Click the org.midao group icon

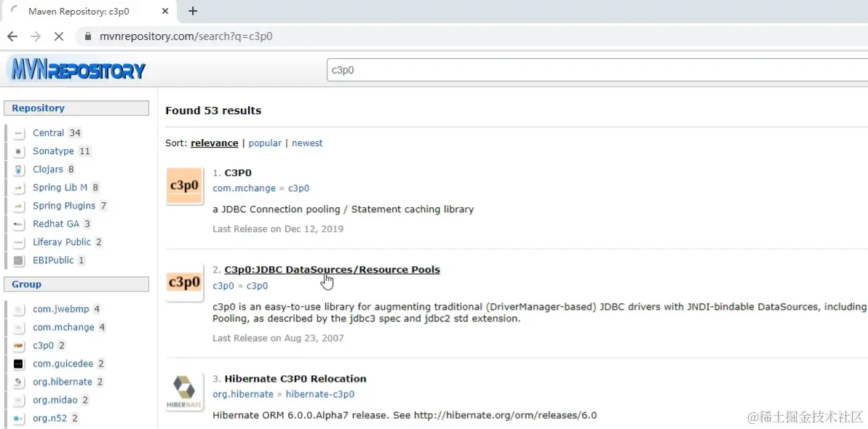coord(20,401)
